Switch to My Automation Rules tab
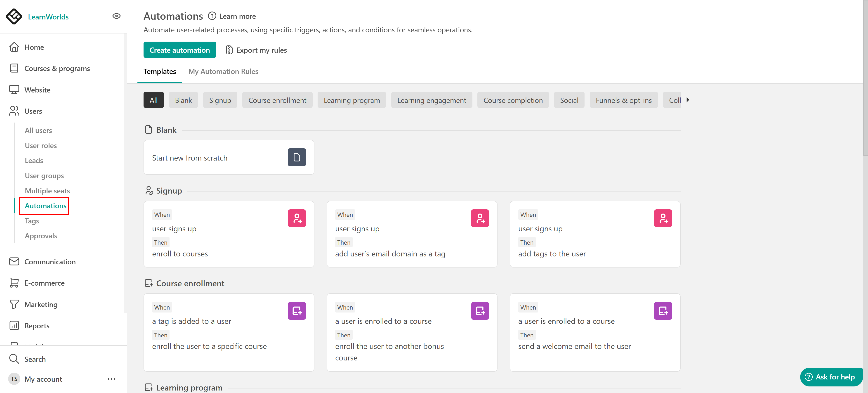This screenshot has height=393, width=868. click(223, 71)
